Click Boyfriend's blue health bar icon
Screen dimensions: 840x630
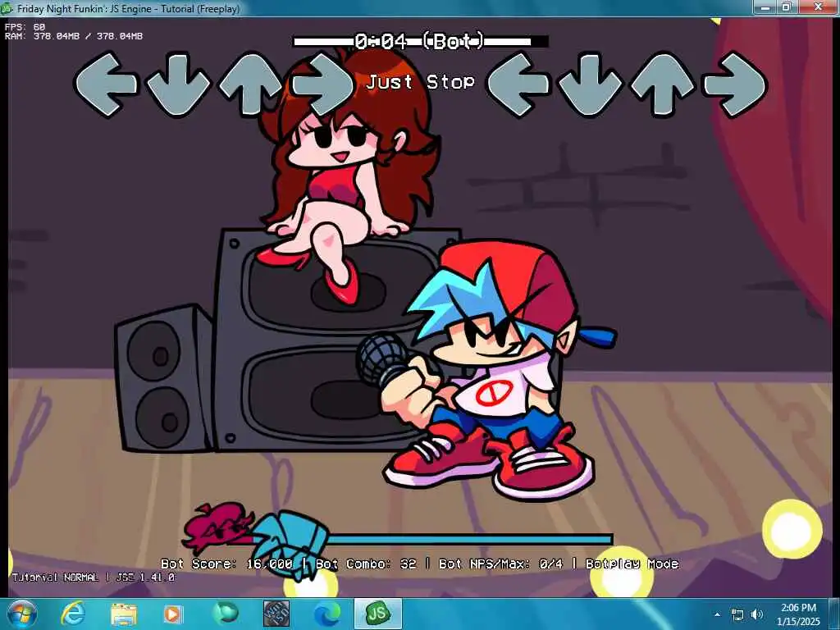pos(290,544)
